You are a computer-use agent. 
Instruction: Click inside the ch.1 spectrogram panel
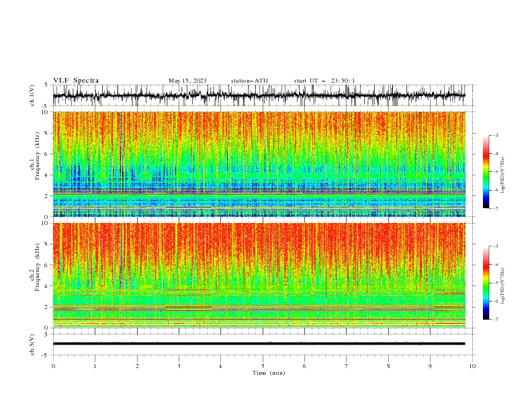pos(259,164)
